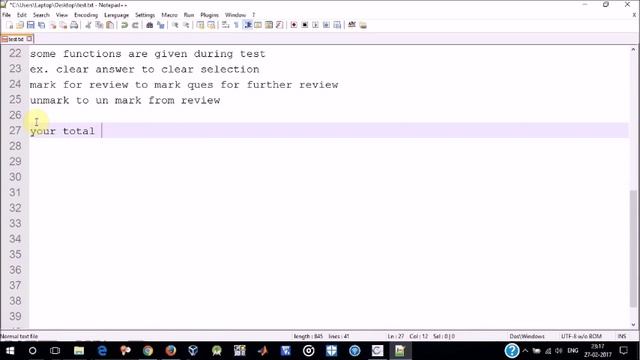Toggle synchronize horizontal scrolling
Screen dimensions: 640x360
tap(211, 25)
